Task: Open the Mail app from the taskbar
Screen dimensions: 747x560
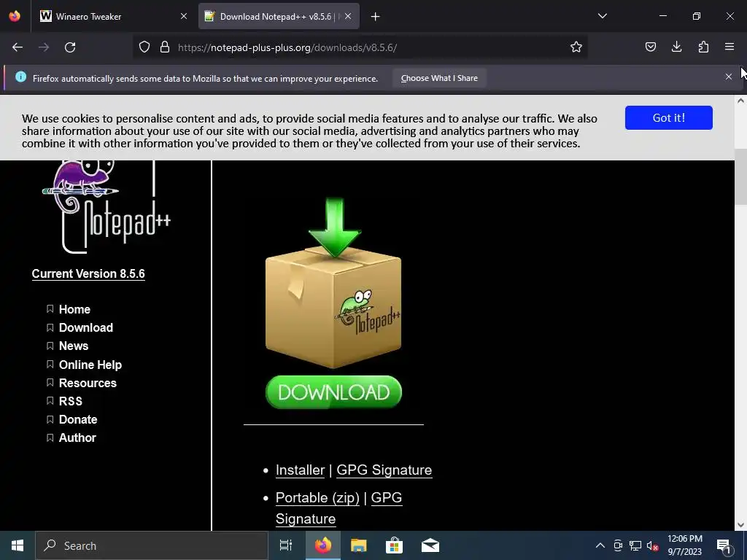Action: 430,545
